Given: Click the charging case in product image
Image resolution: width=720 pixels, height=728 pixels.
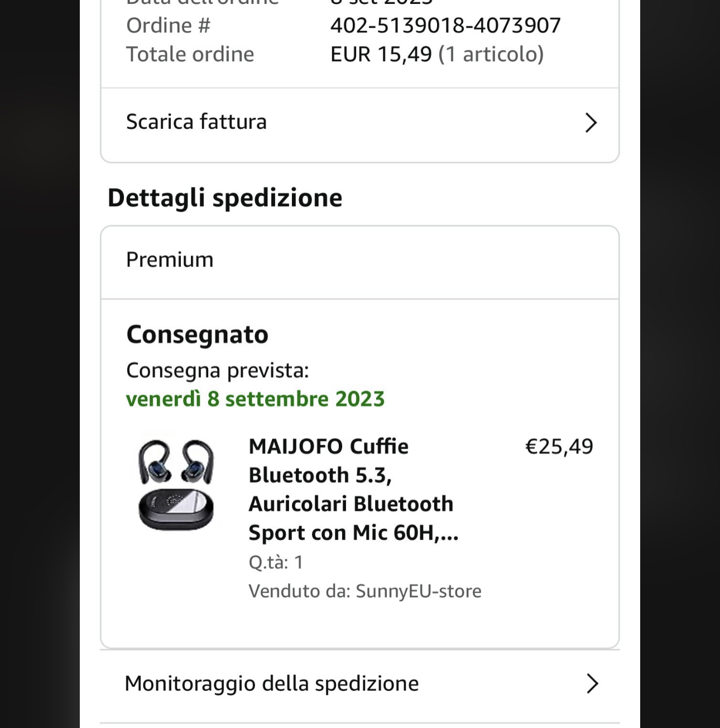Looking at the screenshot, I should click(x=176, y=509).
